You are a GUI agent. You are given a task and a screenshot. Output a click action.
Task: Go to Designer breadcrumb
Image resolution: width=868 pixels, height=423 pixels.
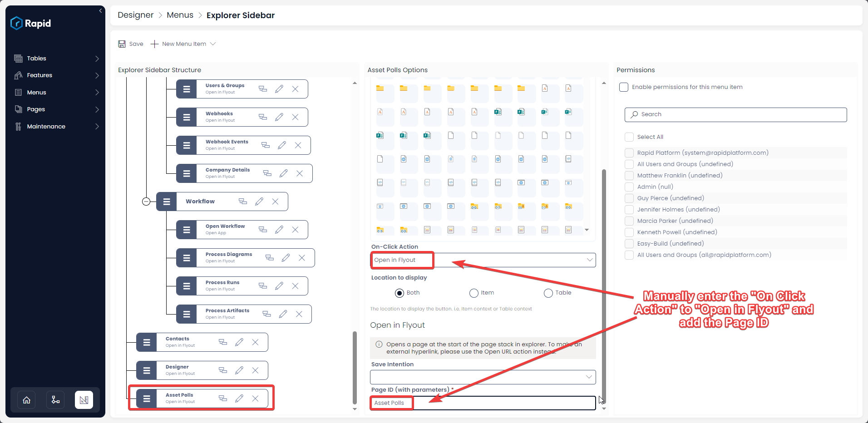pos(135,15)
